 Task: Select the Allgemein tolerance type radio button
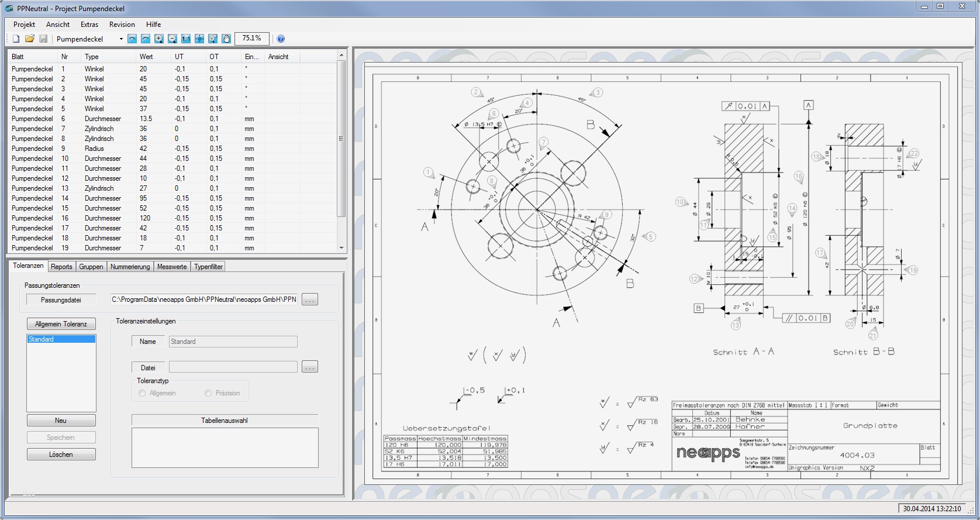click(142, 393)
